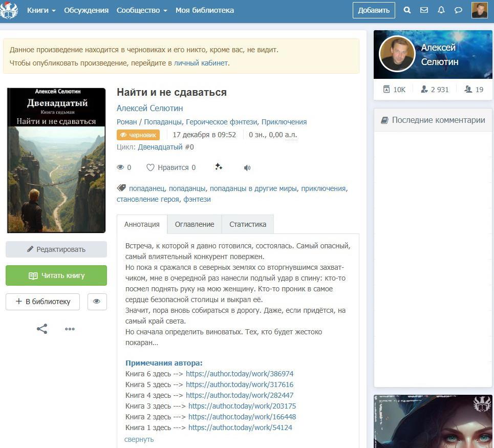Image resolution: width=494 pixels, height=448 pixels.
Task: Expand the Сообщество dropdown menu
Action: click(x=142, y=10)
